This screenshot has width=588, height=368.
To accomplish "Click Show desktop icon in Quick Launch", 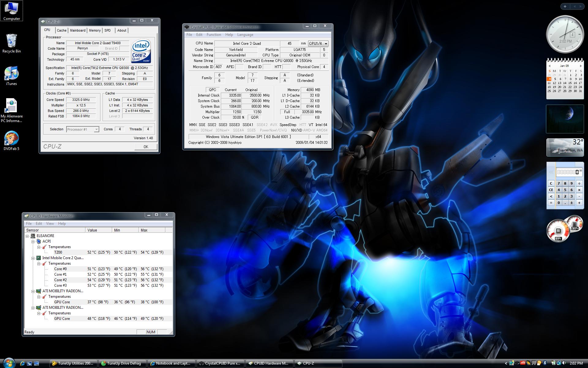I will tap(36, 363).
